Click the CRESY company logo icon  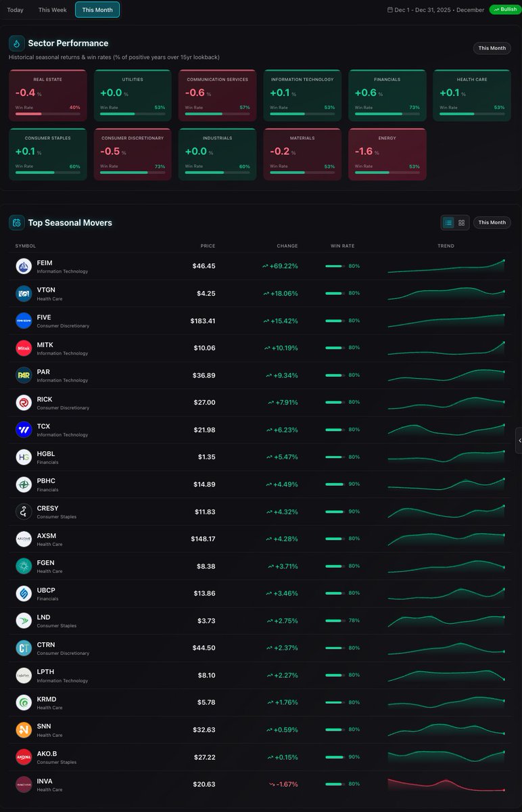click(x=24, y=512)
